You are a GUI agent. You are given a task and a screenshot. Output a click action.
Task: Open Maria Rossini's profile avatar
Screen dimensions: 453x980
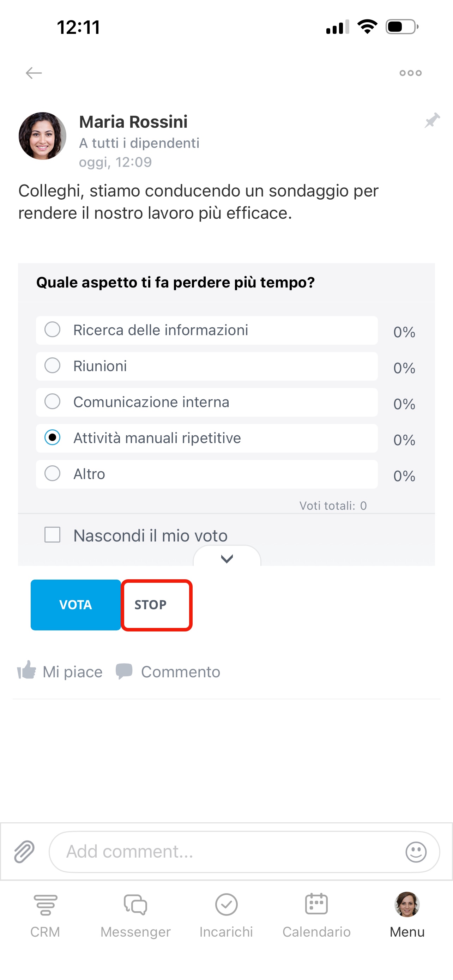click(x=42, y=136)
